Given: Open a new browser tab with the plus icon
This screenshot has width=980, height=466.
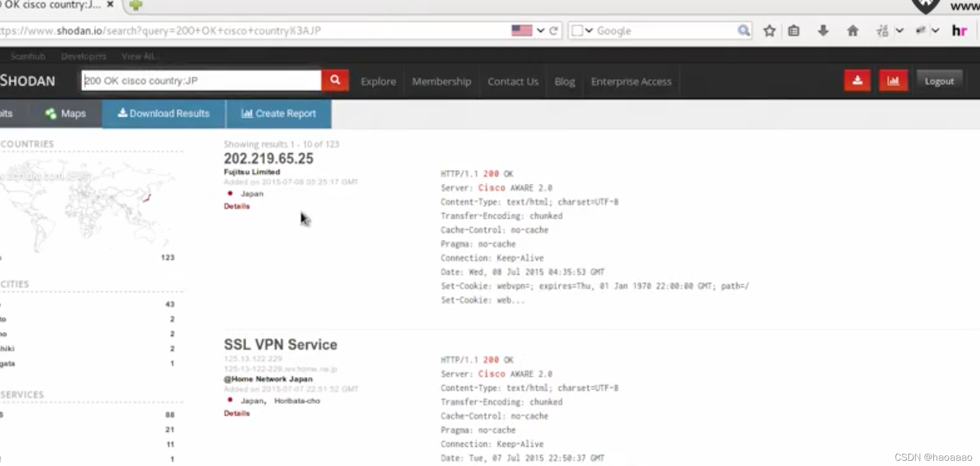Looking at the screenshot, I should point(136,5).
